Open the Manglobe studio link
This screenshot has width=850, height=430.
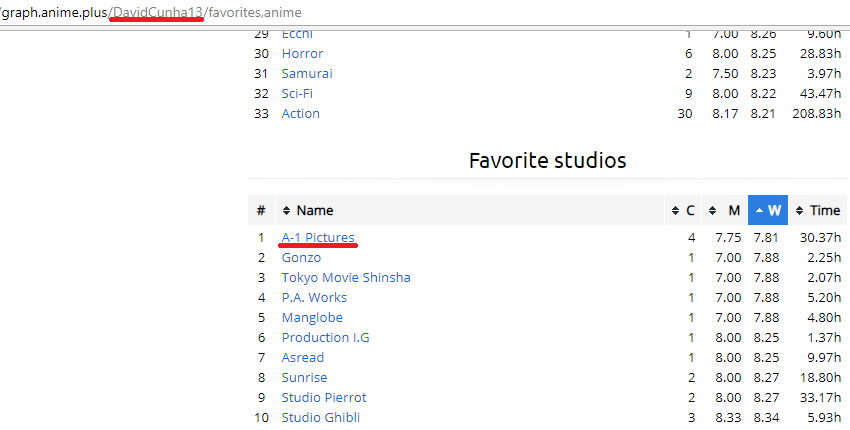312,317
